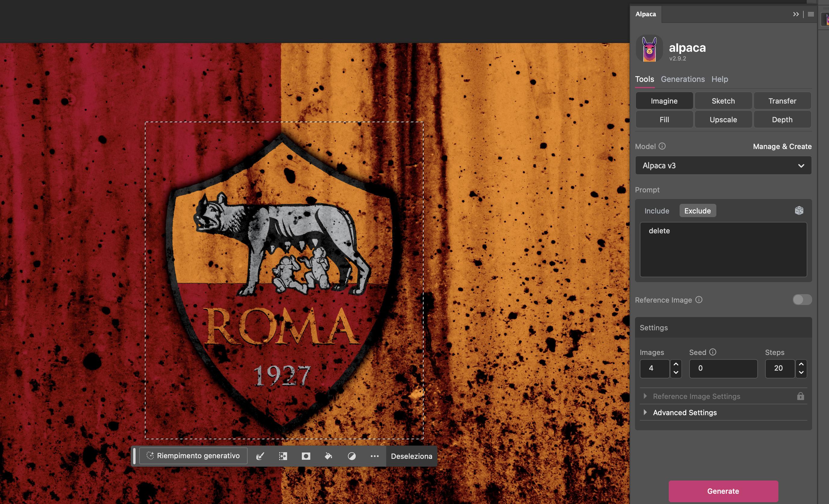Increase the Steps value with up arrow
The image size is (829, 504).
coord(801,364)
